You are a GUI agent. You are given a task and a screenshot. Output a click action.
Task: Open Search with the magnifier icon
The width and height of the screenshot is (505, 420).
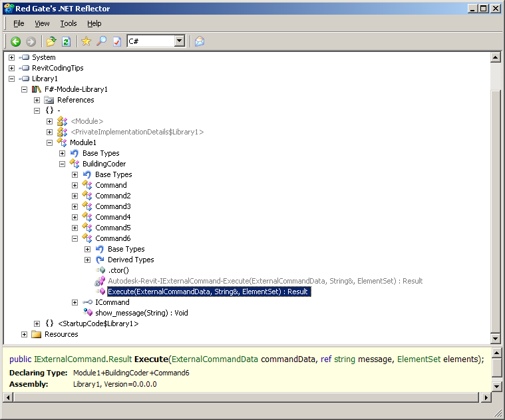click(101, 41)
